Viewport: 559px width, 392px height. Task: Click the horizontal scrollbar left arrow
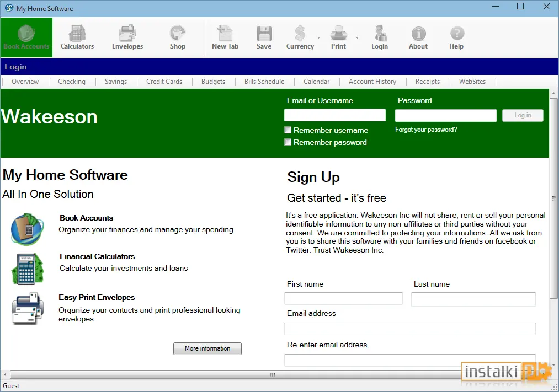pyautogui.click(x=4, y=374)
